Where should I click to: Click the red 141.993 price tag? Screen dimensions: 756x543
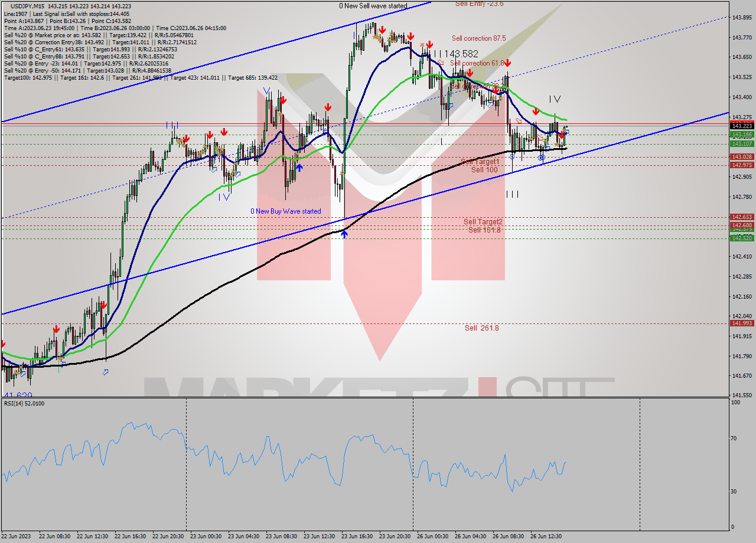coord(742,323)
